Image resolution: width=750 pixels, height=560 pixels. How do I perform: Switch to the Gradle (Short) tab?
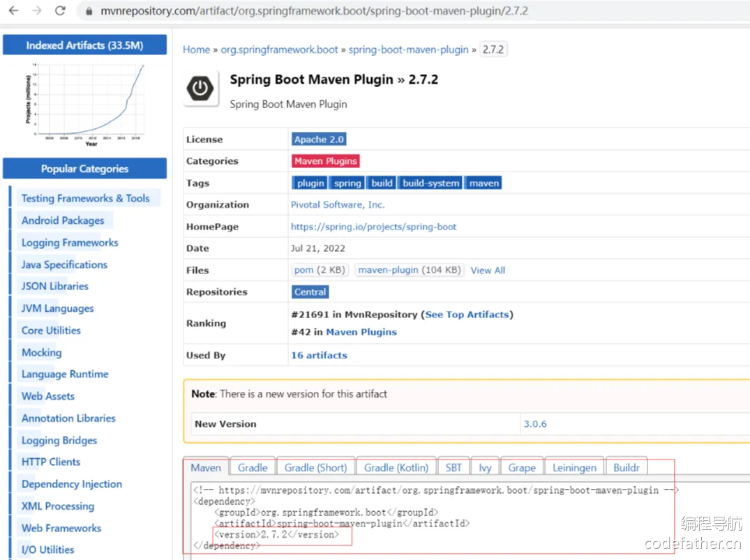point(315,467)
